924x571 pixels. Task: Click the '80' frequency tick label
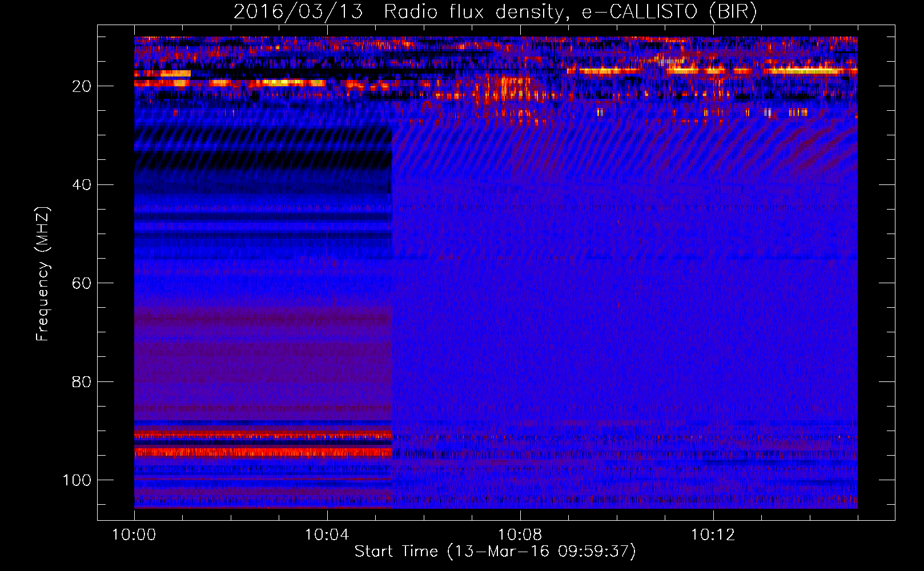[x=82, y=381]
